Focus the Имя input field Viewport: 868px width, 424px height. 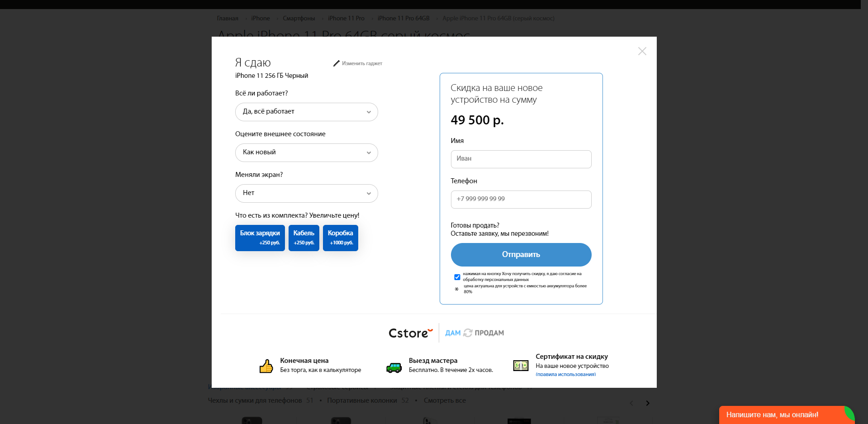tap(521, 159)
